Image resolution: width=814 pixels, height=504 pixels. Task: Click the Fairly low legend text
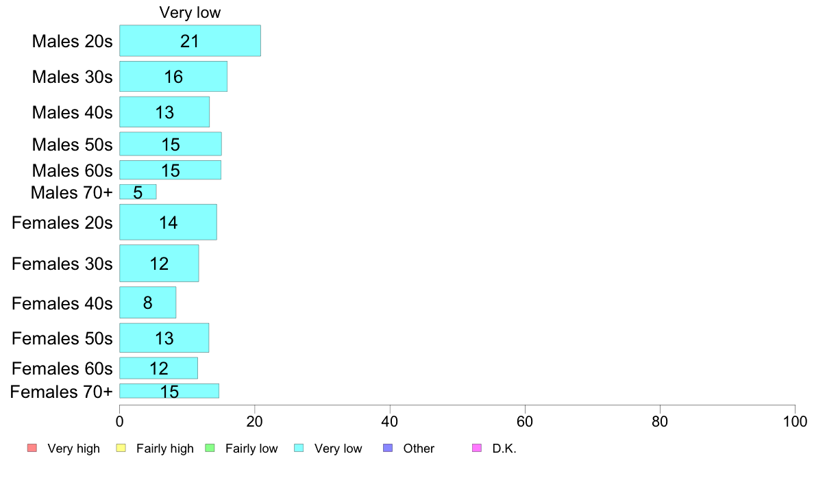[x=251, y=449]
